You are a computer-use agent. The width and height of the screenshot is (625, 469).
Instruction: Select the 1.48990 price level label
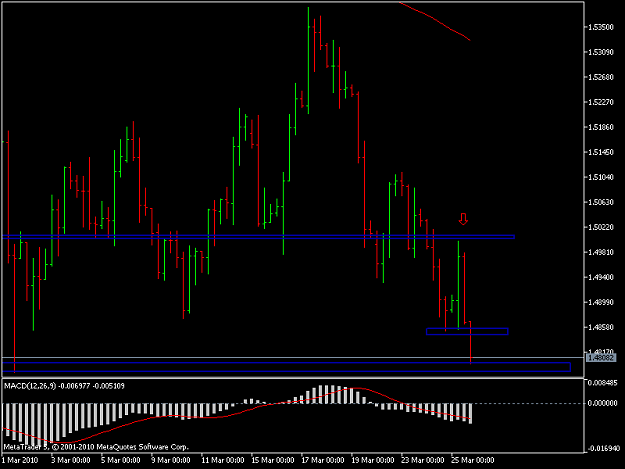(601, 302)
